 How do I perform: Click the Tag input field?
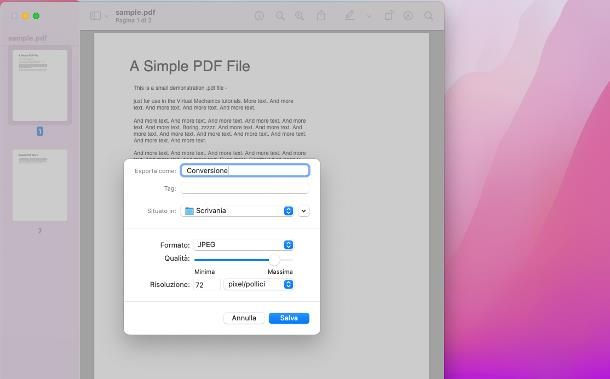pos(245,188)
